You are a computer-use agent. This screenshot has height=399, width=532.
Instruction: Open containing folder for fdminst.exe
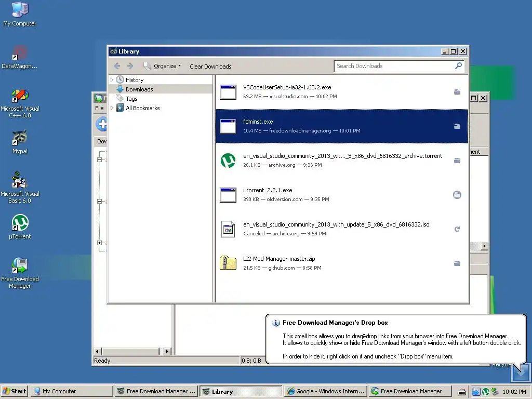[x=457, y=126]
